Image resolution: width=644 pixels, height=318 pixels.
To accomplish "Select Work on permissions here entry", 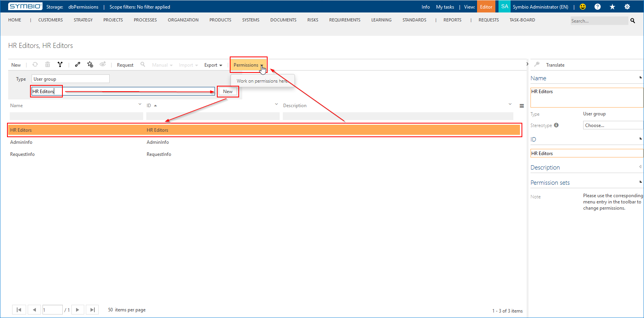I will [263, 81].
